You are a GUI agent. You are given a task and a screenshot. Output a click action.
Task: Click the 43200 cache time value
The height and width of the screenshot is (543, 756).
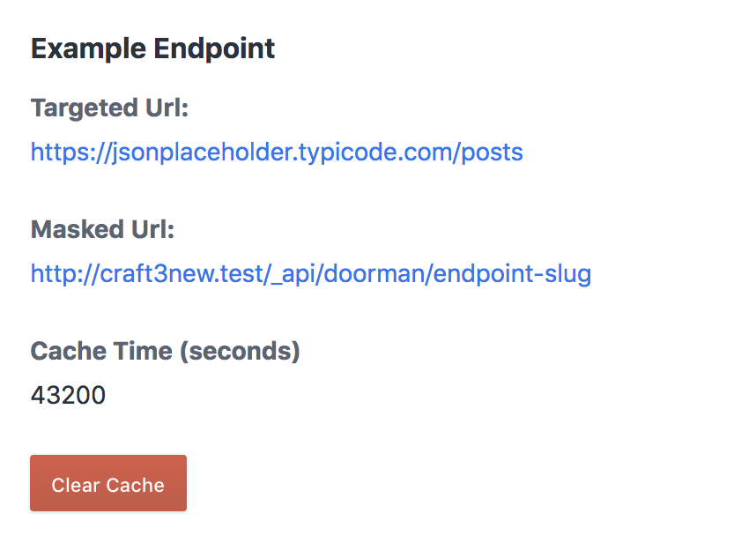68,396
